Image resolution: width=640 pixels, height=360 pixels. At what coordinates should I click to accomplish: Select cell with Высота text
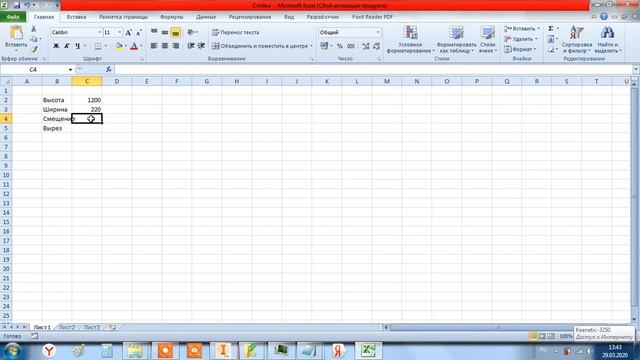pos(57,100)
